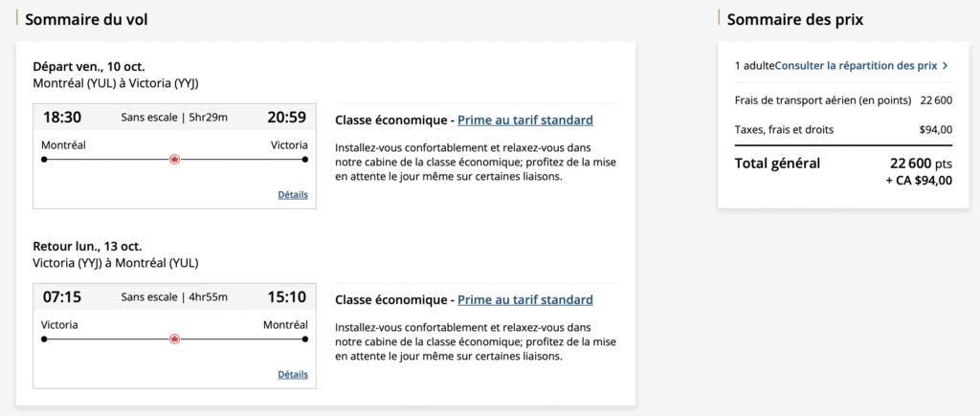Screen dimensions: 980x416
Task: Select the 18:30 departure time
Action: click(62, 118)
